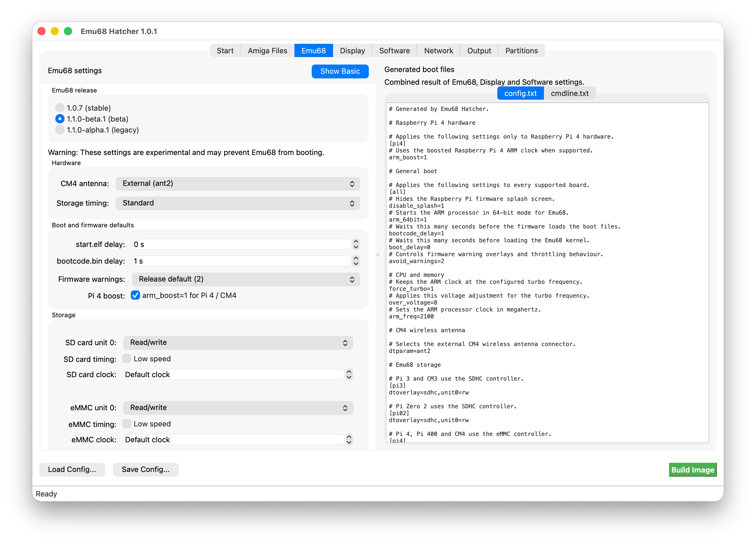Select the Emu68 tab
The image size is (756, 544).
[x=313, y=51]
